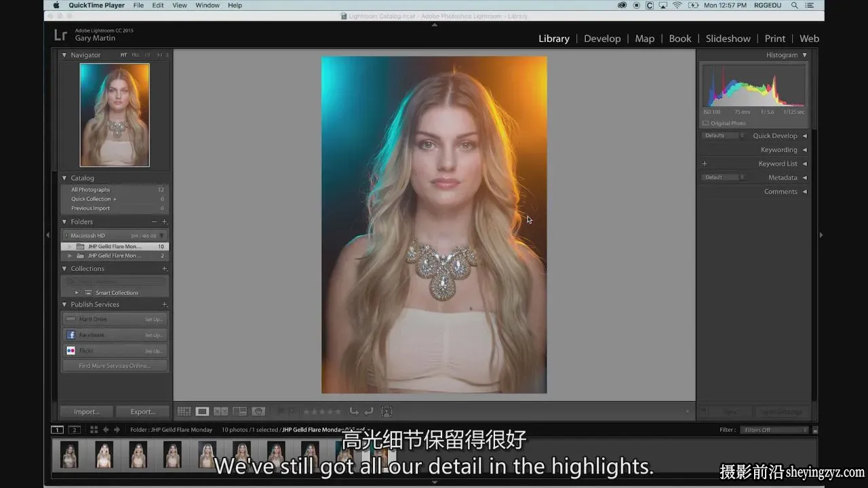The image size is (868, 488).
Task: Remove folder using Folders minus icon
Action: 154,222
